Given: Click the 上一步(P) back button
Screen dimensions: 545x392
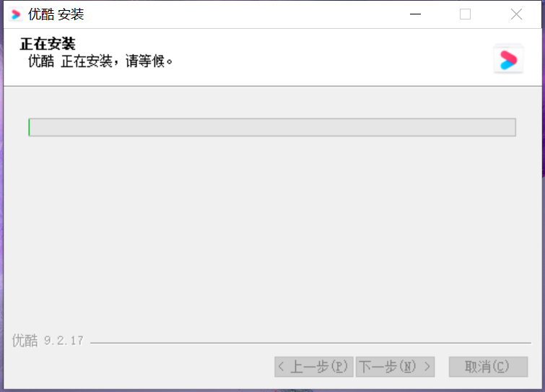Looking at the screenshot, I should (314, 367).
